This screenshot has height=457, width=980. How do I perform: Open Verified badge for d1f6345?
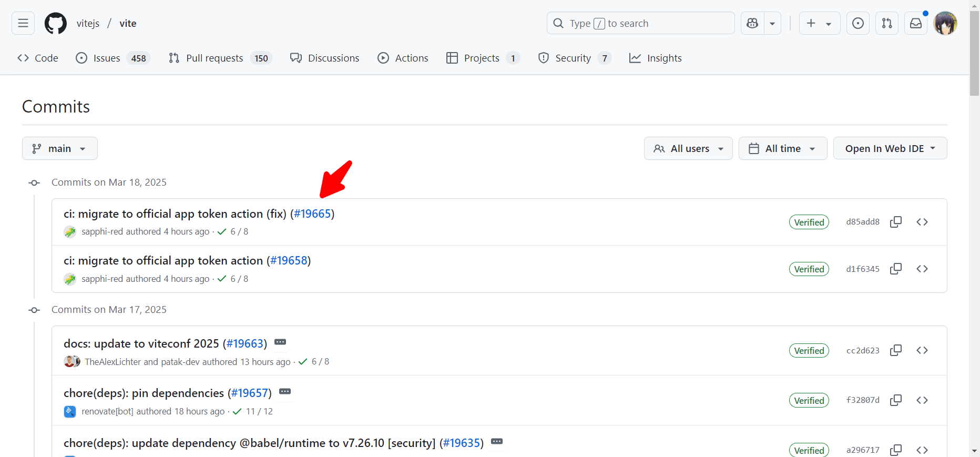tap(809, 269)
